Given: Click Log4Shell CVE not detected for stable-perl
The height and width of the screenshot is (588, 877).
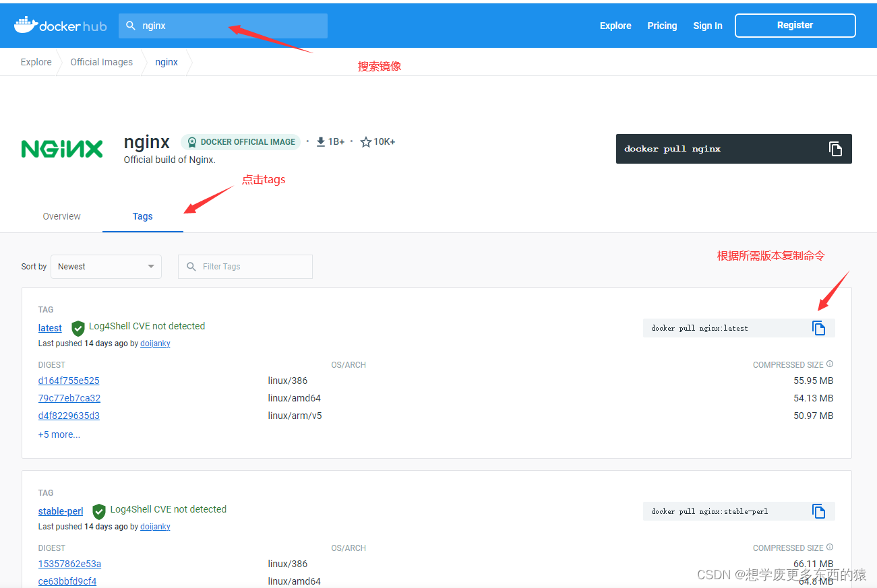Looking at the screenshot, I should (x=169, y=509).
